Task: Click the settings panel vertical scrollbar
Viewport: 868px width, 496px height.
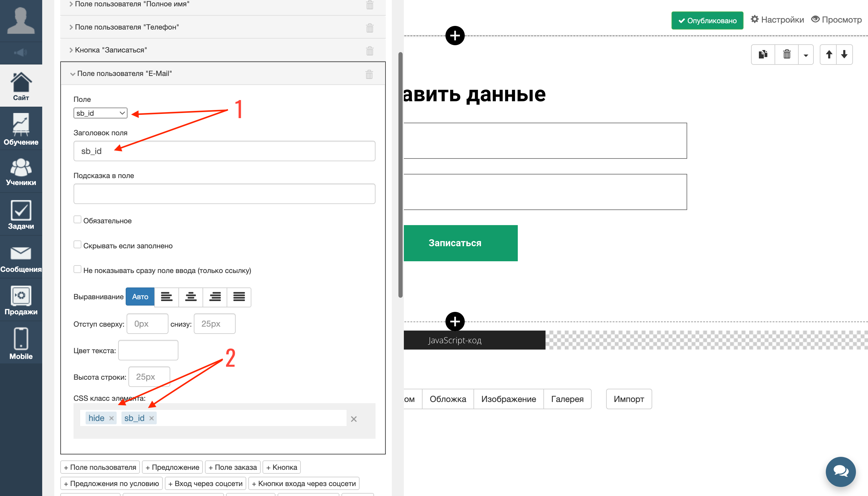Action: (x=401, y=174)
